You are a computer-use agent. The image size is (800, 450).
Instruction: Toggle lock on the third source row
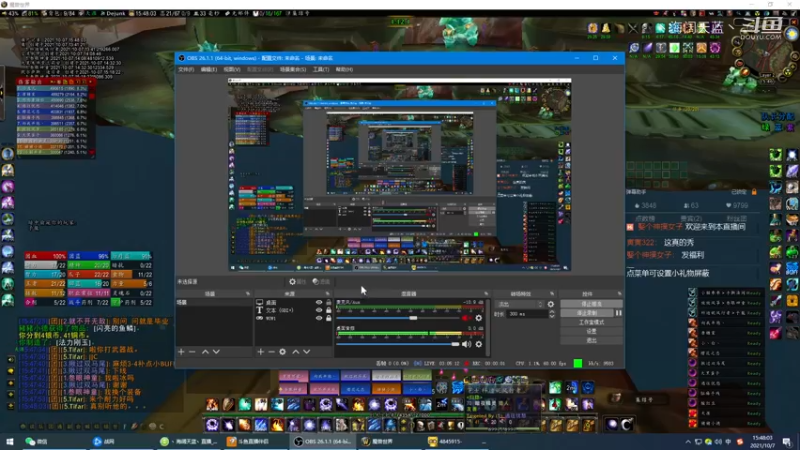tap(329, 318)
